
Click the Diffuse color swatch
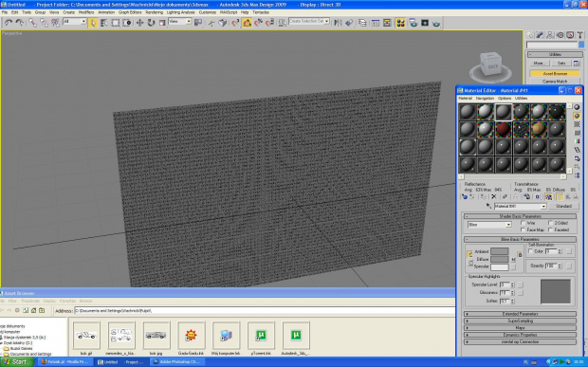[x=500, y=260]
